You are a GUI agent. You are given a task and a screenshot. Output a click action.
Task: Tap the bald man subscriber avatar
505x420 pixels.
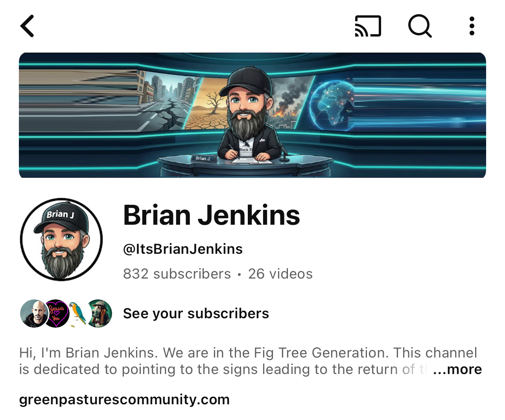coord(33,314)
